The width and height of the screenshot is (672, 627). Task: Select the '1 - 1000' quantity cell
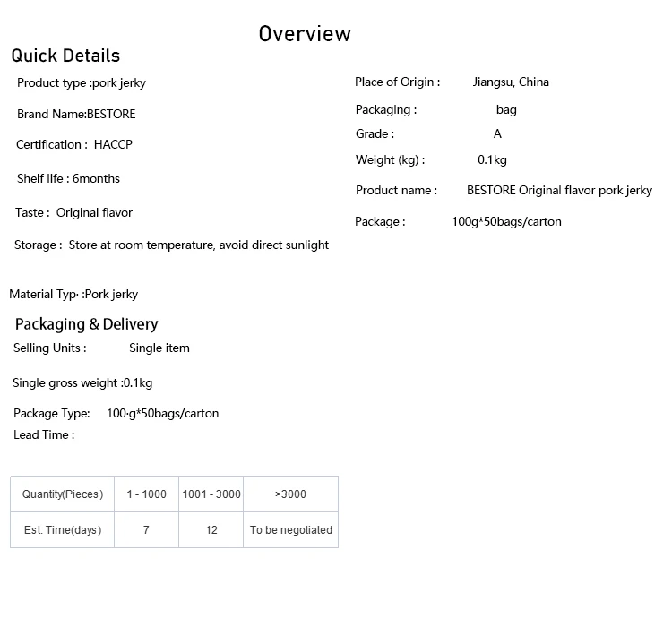pyautogui.click(x=147, y=494)
